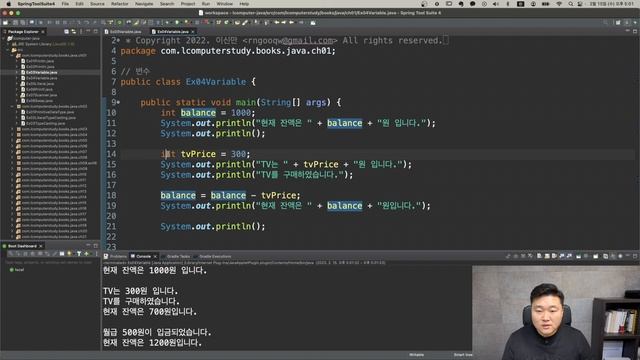Select the Package Explorer tab
640x360 pixels.
(x=23, y=31)
